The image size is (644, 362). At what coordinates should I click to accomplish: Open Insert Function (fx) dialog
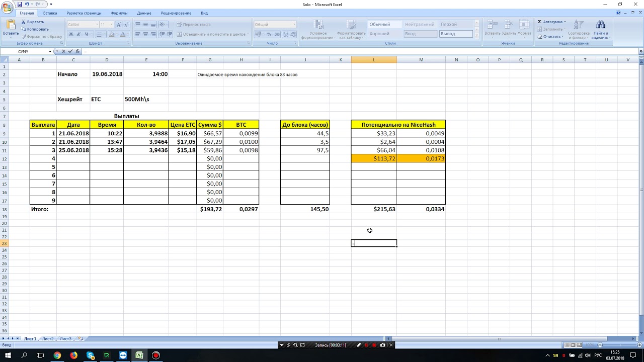[77, 51]
